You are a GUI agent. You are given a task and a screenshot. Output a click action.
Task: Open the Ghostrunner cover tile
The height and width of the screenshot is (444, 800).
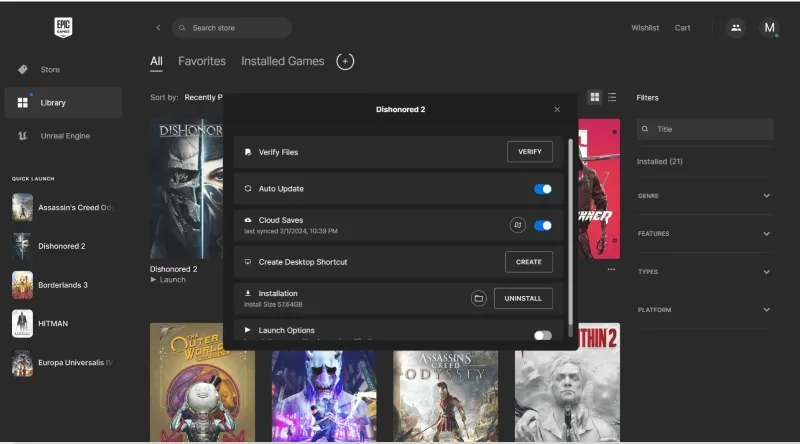point(599,189)
